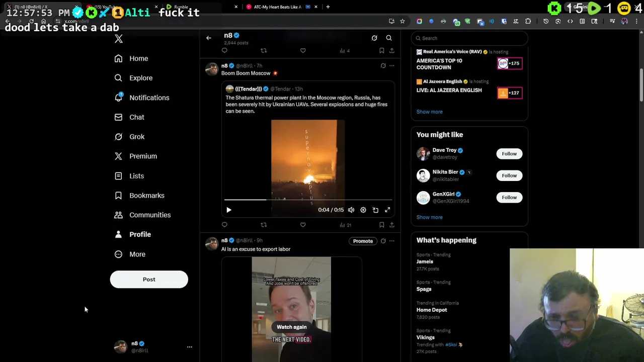
Task: Open Explore from the sidebar
Action: 133,78
